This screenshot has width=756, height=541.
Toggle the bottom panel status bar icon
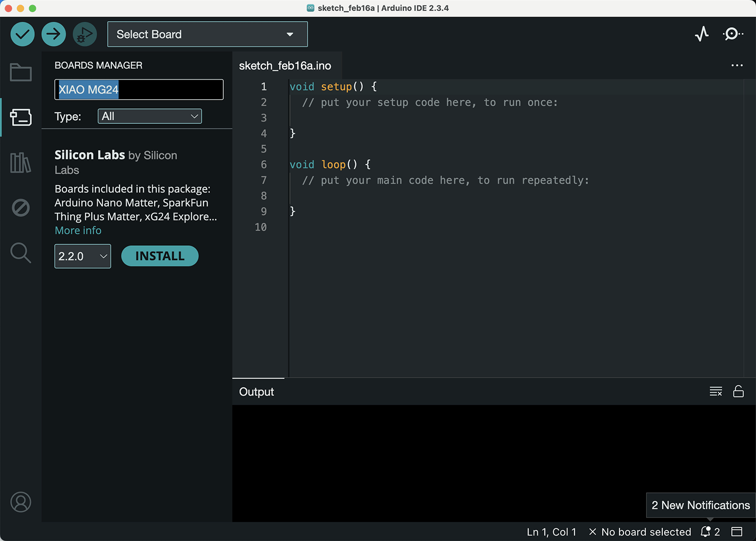tap(737, 532)
